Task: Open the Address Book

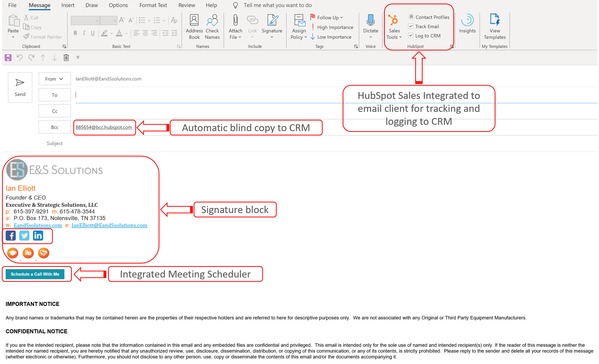Action: click(194, 27)
